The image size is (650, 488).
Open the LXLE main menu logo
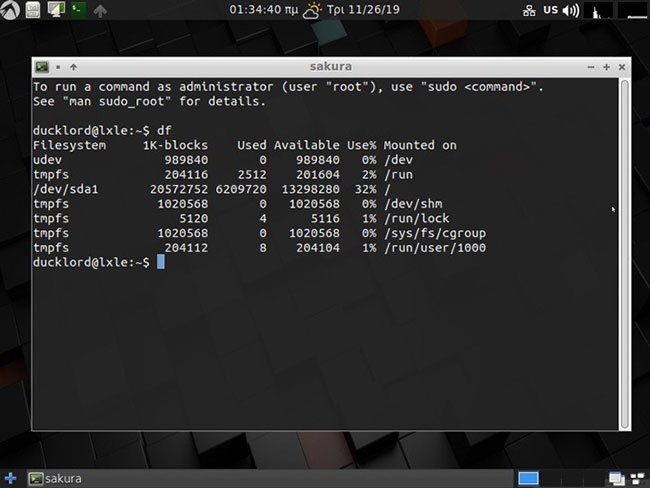pos(9,10)
